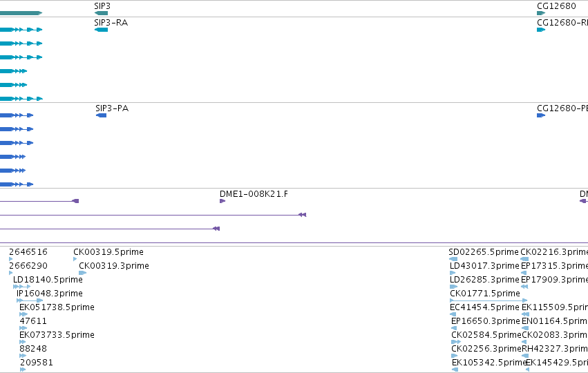Image resolution: width=588 pixels, height=373 pixels.
Task: Select the SIP3 gene arrow glyph
Action: click(101, 13)
